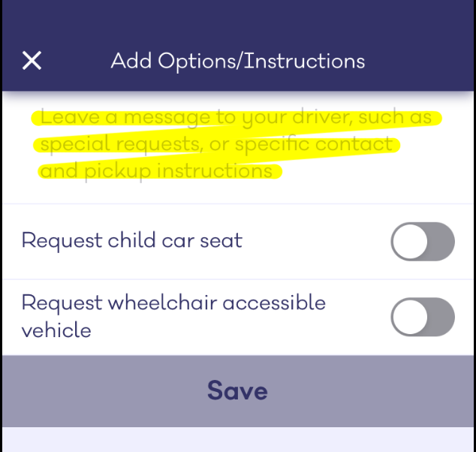This screenshot has width=476, height=452.
Task: Focus the driver message text field
Action: tap(238, 147)
